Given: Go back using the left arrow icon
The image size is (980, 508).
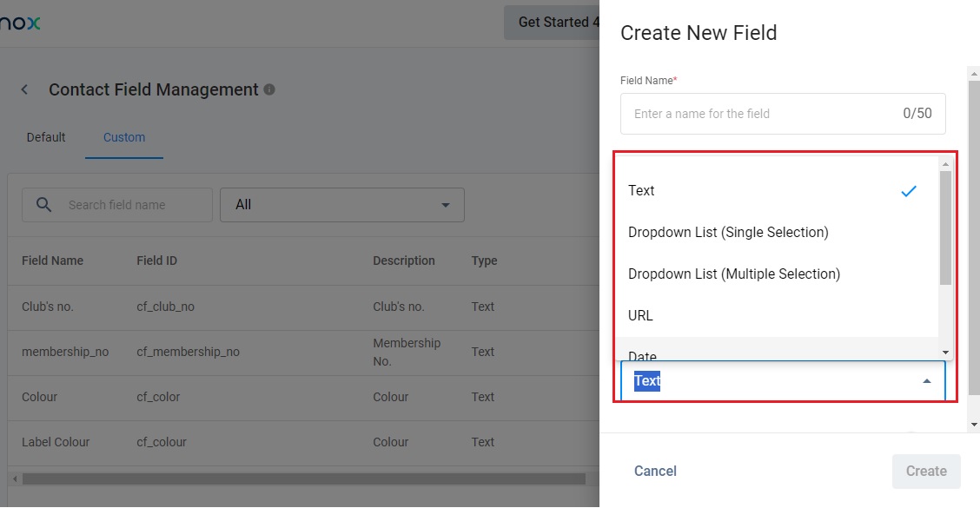Looking at the screenshot, I should click(25, 89).
